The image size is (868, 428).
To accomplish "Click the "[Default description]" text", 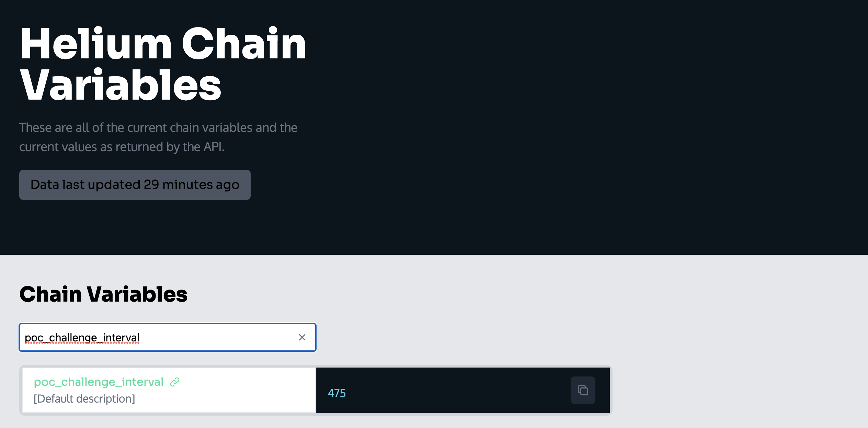I will tap(84, 399).
